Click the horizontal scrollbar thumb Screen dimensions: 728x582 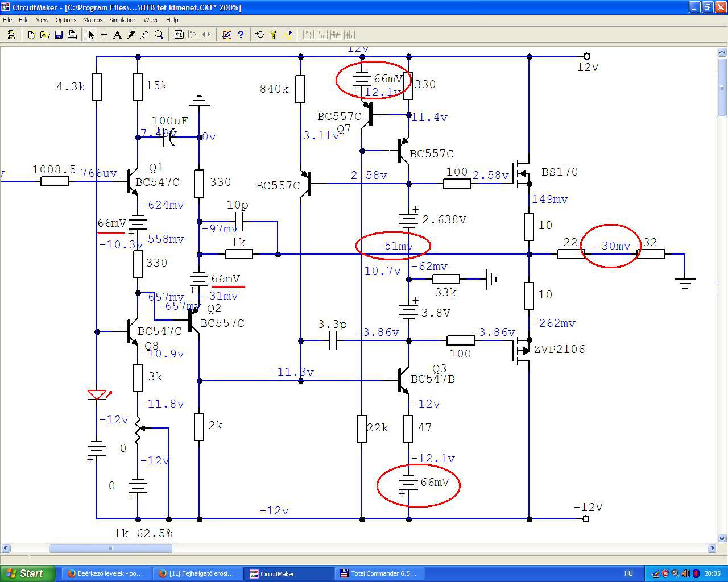pos(111,548)
